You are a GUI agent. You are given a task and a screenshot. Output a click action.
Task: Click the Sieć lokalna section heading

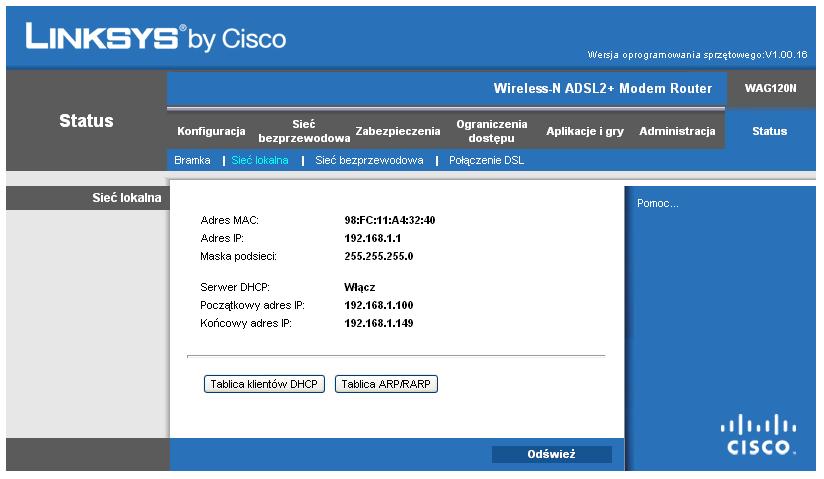[127, 198]
